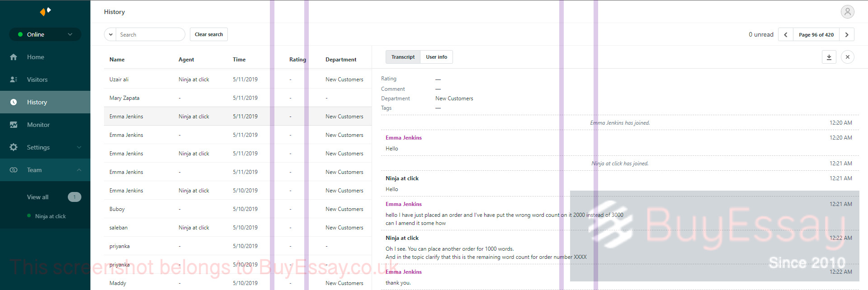The width and height of the screenshot is (868, 290).
Task: Click the 'thank you.' chat message
Action: tap(398, 283)
